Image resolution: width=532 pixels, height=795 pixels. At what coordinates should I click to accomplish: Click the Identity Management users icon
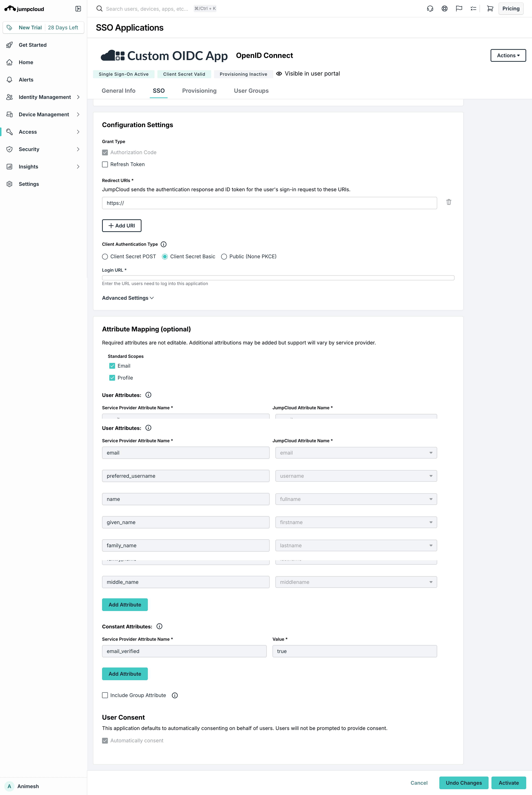coord(9,97)
